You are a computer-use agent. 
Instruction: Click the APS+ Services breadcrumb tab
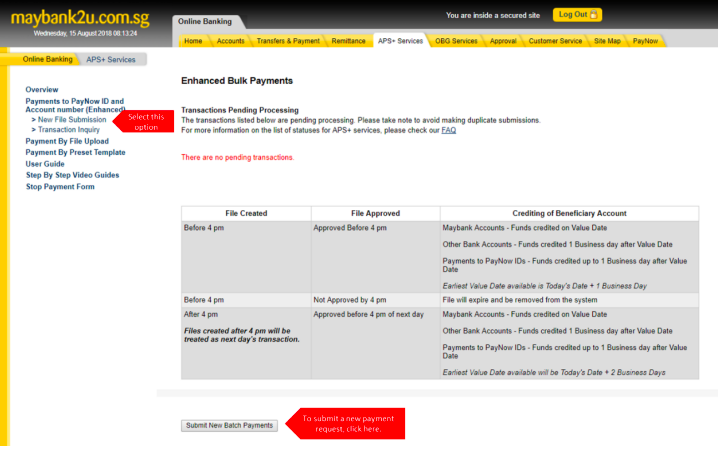pyautogui.click(x=111, y=60)
